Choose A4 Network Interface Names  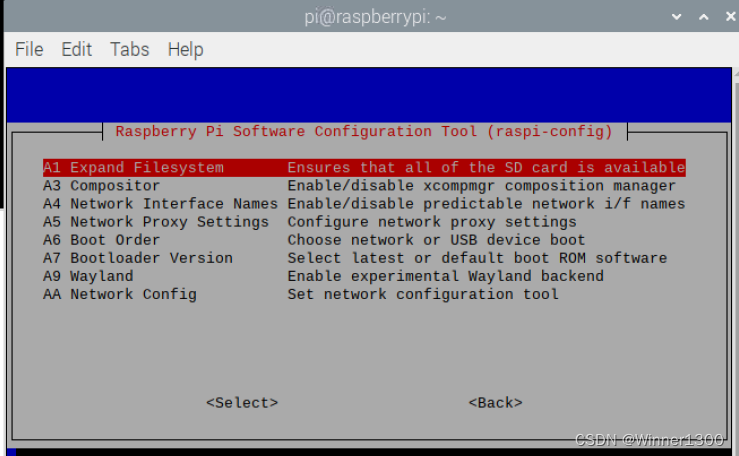point(364,204)
